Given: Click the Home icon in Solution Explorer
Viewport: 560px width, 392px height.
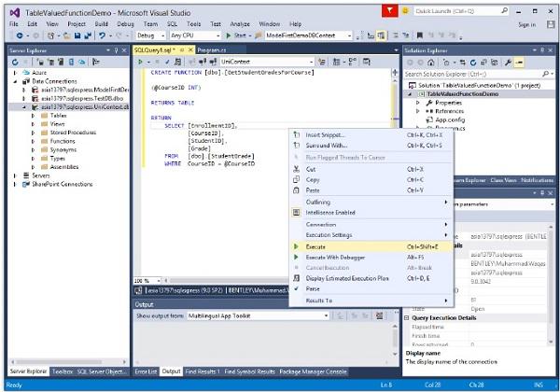Looking at the screenshot, I should pos(430,63).
